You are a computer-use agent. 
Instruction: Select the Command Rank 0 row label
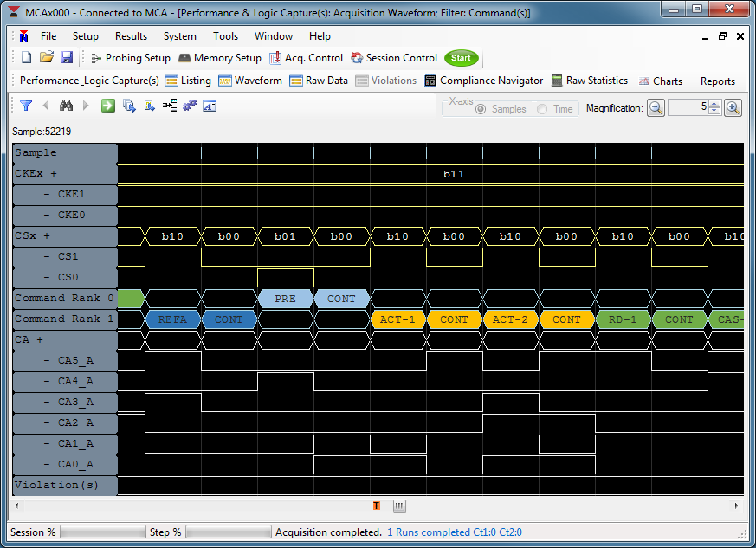point(65,299)
